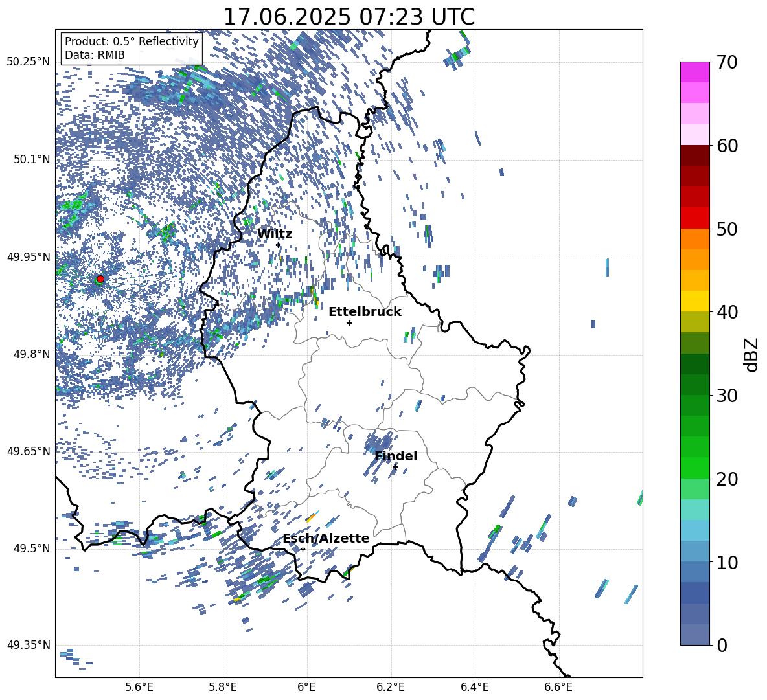Click the 5.6°E longitude label

139,687
